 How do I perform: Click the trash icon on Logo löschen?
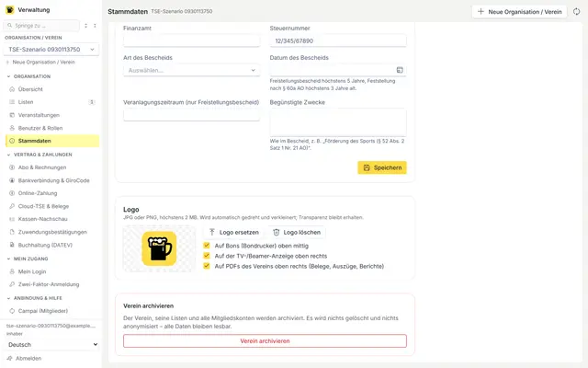[277, 232]
